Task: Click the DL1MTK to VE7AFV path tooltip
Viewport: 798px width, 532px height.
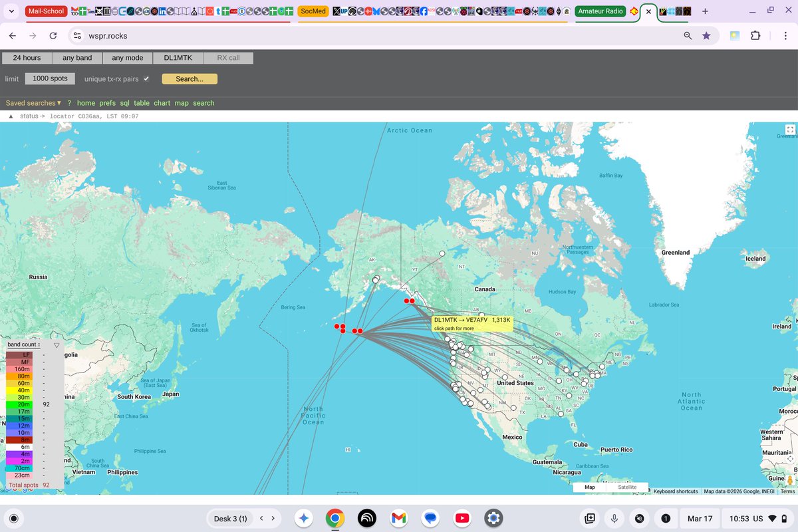Action: pos(472,324)
